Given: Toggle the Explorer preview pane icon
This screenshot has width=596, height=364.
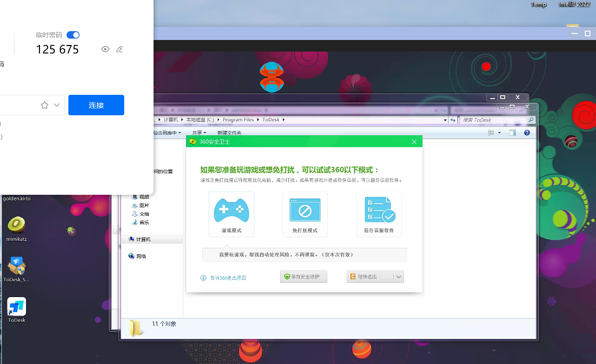Looking at the screenshot, I should coord(512,133).
